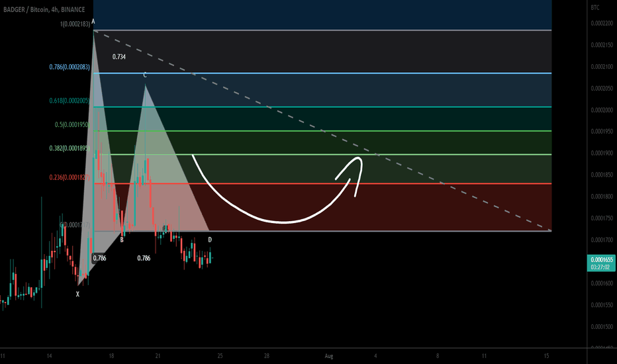Click price axis value 0.0001850
Image resolution: width=617 pixels, height=364 pixels.
point(602,175)
